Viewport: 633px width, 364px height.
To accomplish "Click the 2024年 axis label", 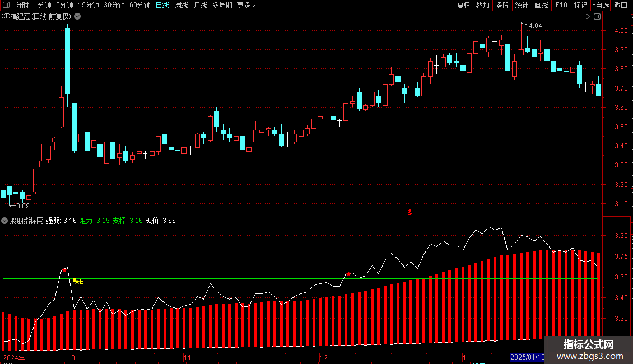I will pos(14,357).
